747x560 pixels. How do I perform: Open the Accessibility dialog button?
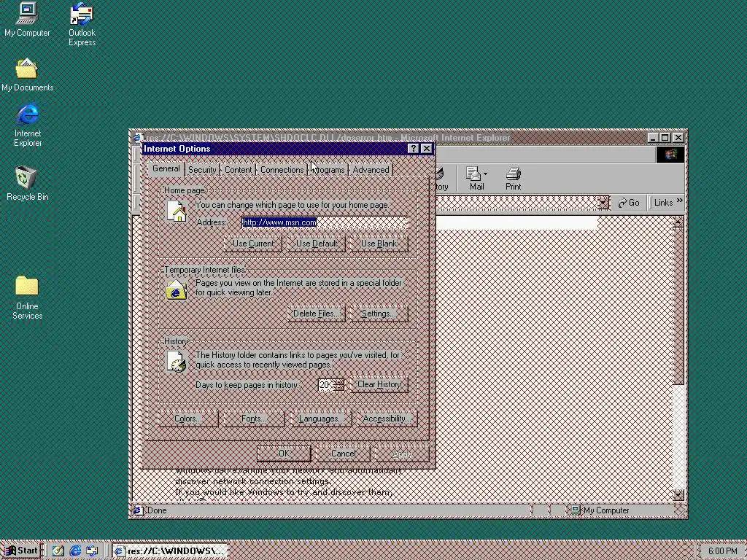click(x=387, y=419)
